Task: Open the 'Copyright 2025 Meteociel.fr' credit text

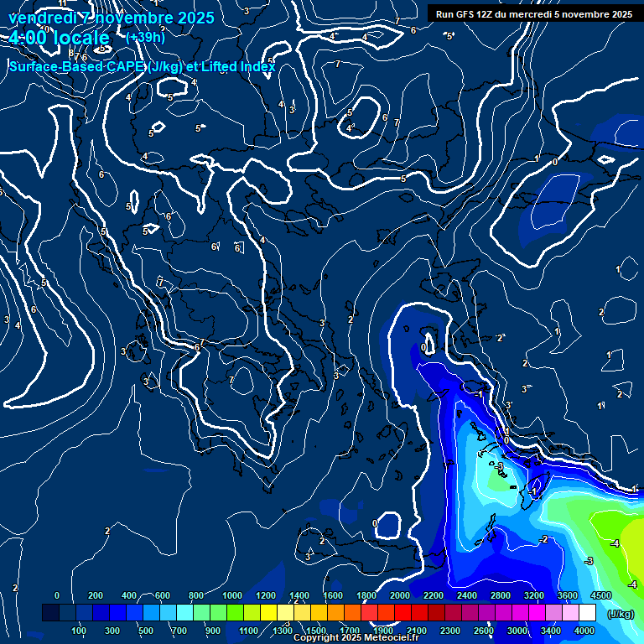Action: pyautogui.click(x=356, y=637)
